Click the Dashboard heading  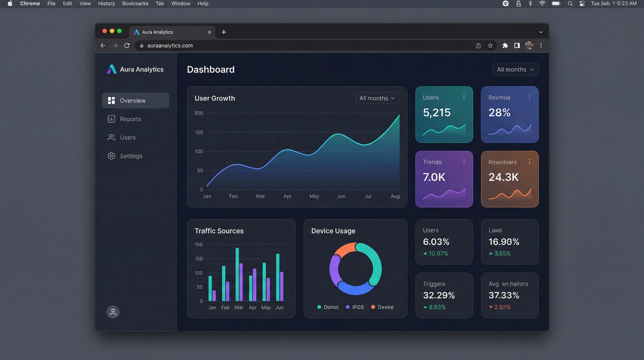[211, 69]
